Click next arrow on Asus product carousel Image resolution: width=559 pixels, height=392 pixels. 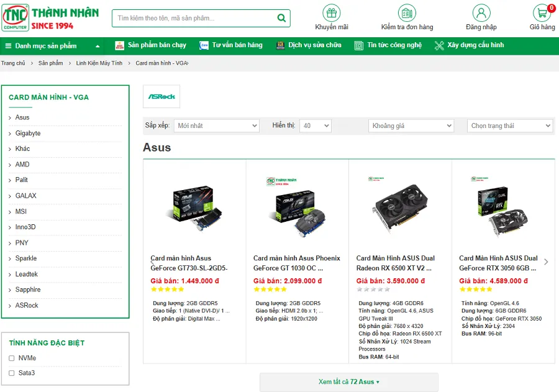546,262
